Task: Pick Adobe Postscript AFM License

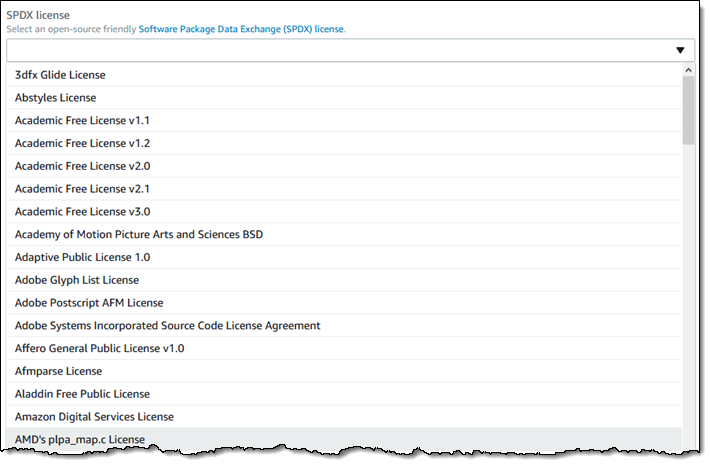Action: (89, 303)
